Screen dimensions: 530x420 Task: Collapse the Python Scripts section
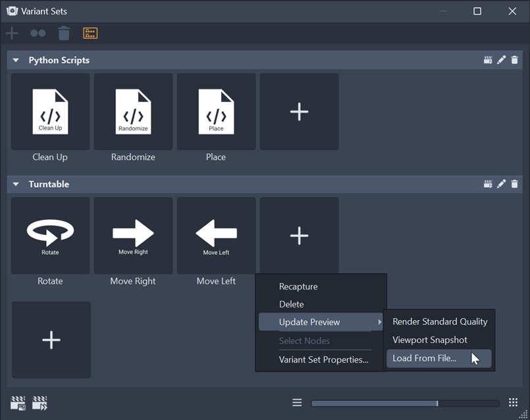coord(16,60)
